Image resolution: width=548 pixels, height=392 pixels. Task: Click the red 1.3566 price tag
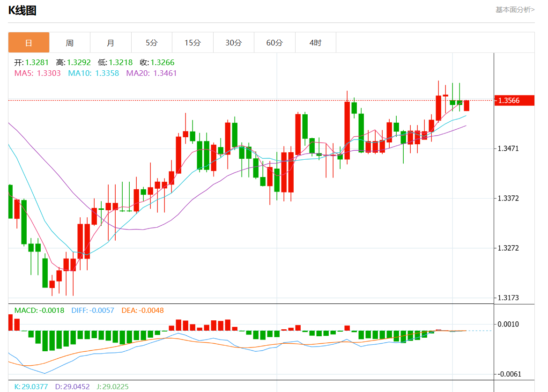514,101
